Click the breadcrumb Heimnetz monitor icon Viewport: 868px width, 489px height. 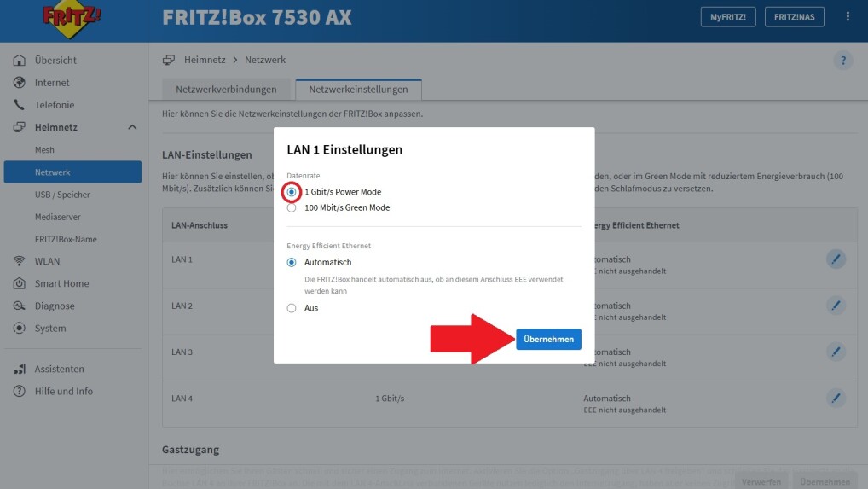(169, 60)
